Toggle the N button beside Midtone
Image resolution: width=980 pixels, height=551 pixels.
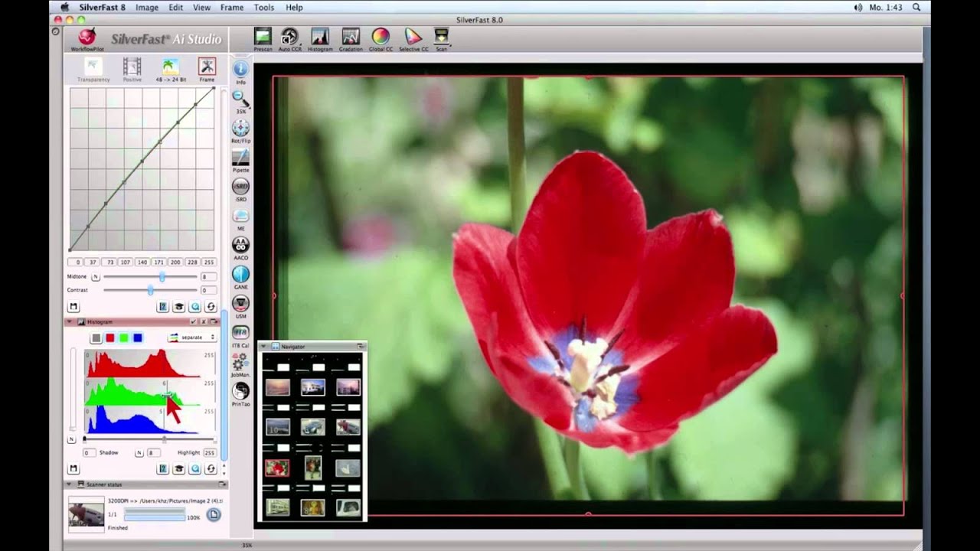[96, 277]
